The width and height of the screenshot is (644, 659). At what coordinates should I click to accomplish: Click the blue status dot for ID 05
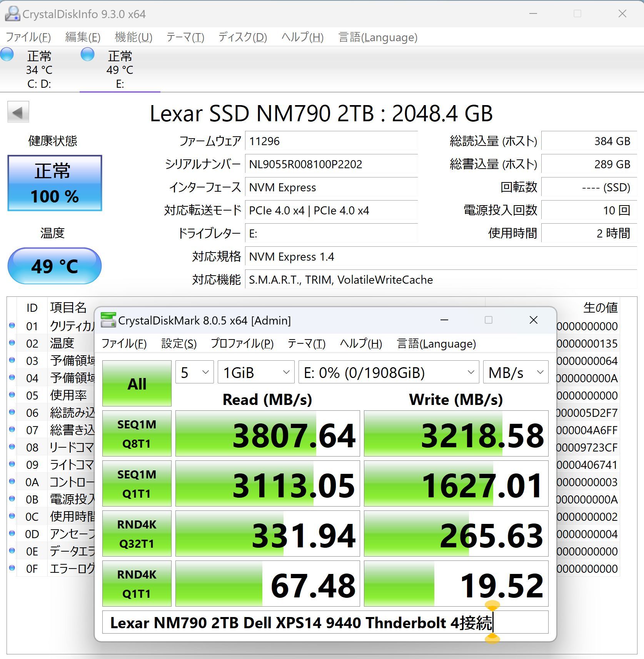pyautogui.click(x=12, y=395)
